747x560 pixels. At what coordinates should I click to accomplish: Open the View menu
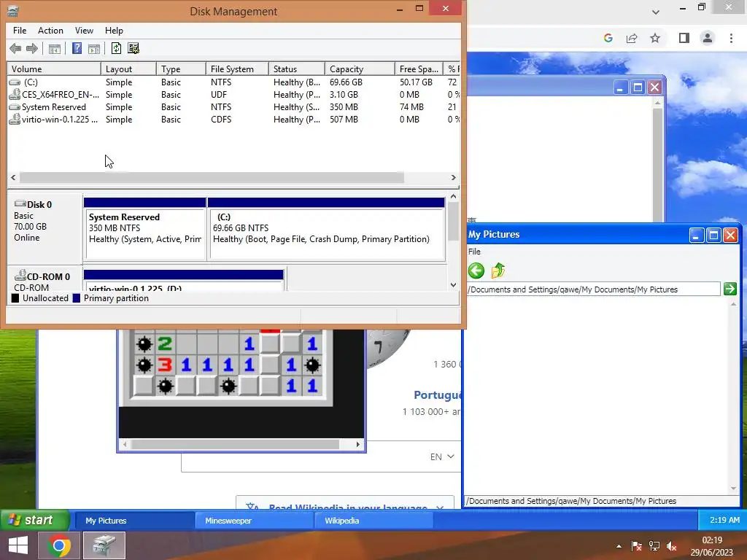[84, 31]
